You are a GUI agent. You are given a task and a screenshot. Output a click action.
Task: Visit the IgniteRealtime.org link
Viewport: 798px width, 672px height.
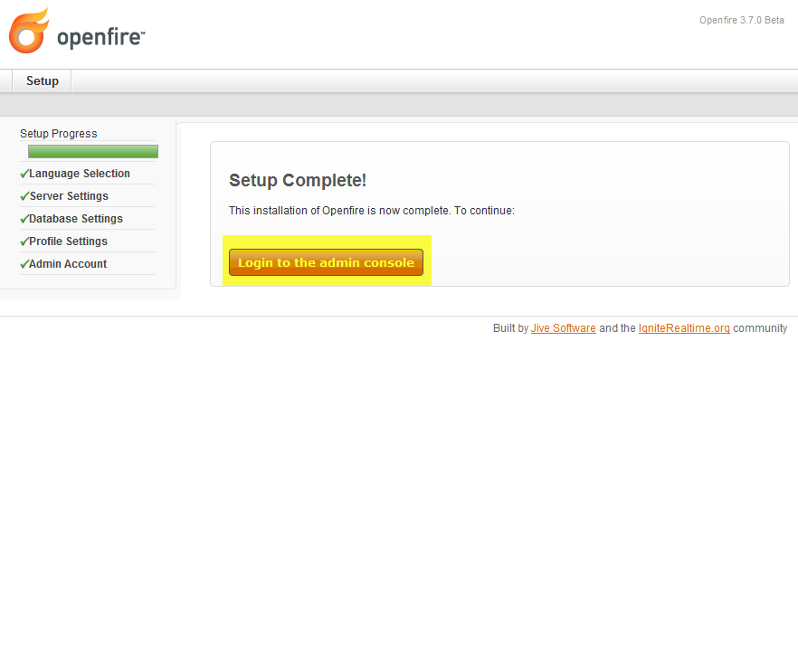(684, 328)
